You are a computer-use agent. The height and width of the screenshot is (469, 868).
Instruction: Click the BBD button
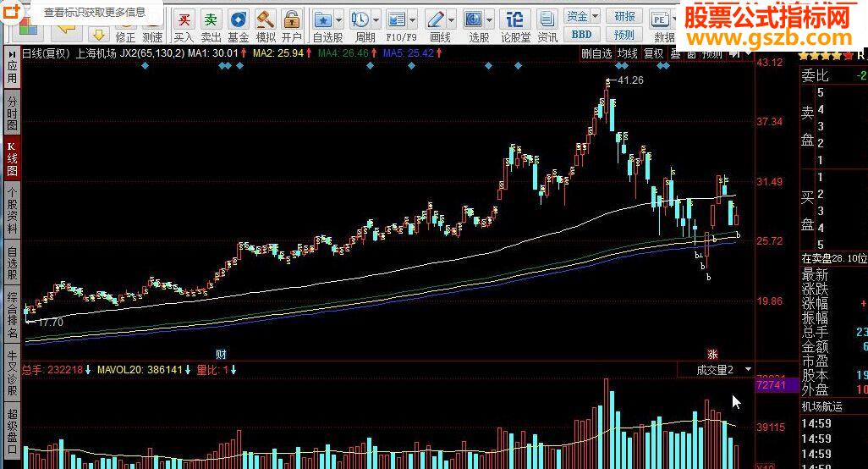point(582,35)
